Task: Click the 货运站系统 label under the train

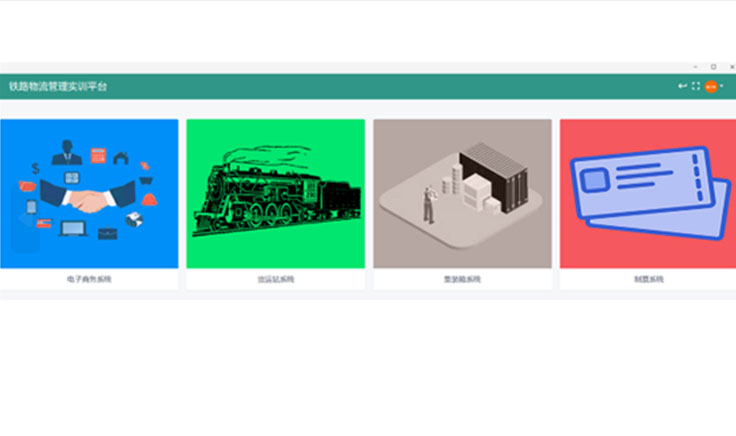Action: 276,279
